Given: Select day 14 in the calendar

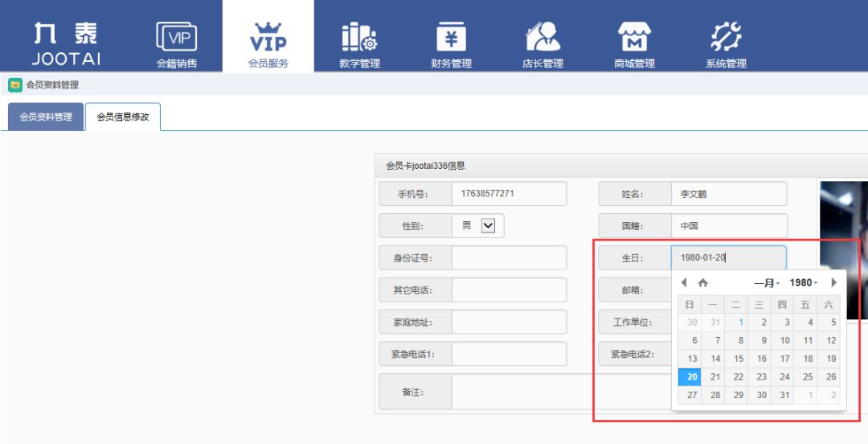Looking at the screenshot, I should [x=713, y=359].
